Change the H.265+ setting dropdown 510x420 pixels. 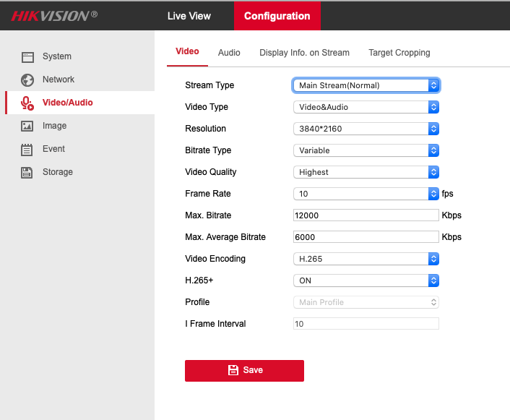coord(366,280)
